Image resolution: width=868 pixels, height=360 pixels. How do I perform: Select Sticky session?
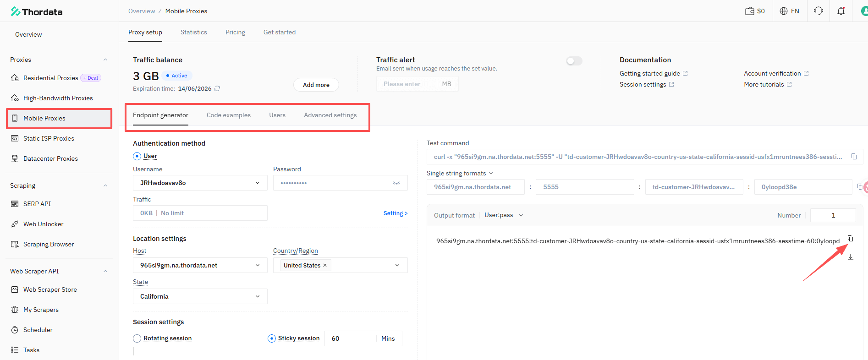(x=272, y=338)
